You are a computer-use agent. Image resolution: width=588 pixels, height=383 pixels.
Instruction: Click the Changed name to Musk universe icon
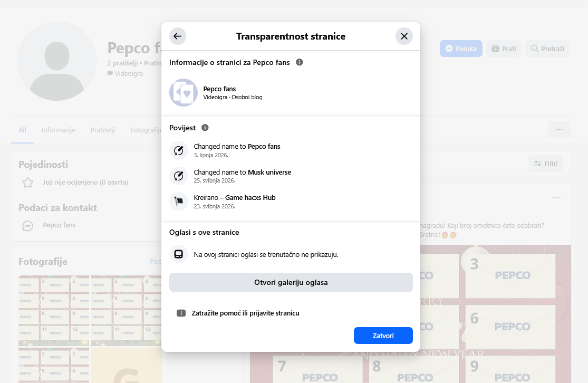pos(178,176)
